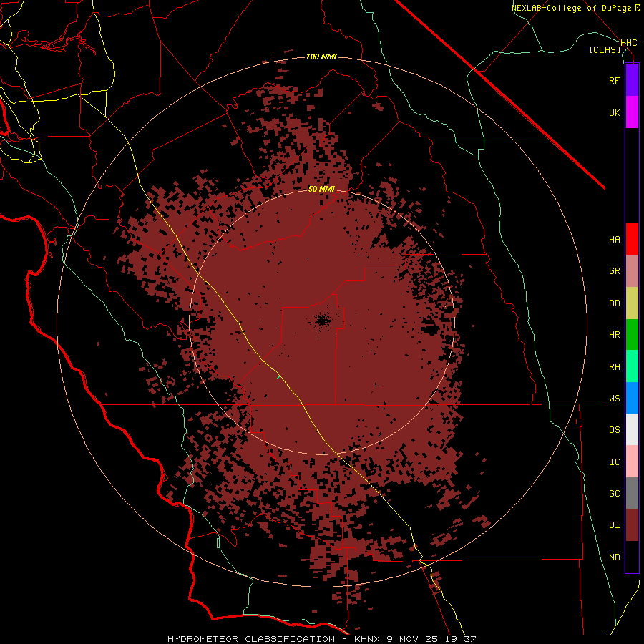Click the radar site center clutter spot
Screen dimensions: 644x644
click(x=323, y=320)
